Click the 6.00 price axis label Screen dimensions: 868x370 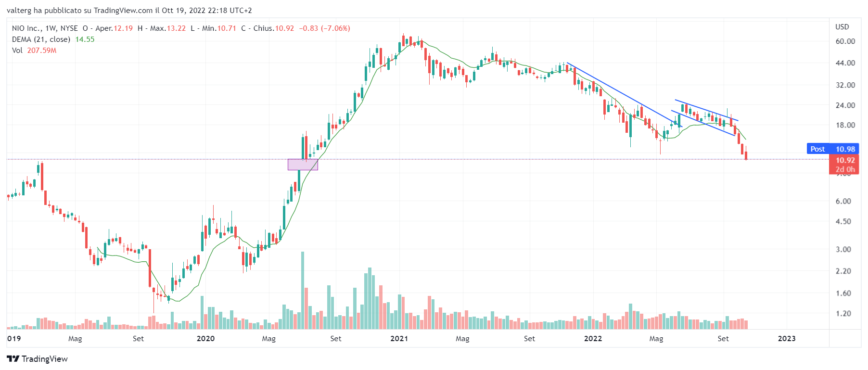tap(843, 202)
